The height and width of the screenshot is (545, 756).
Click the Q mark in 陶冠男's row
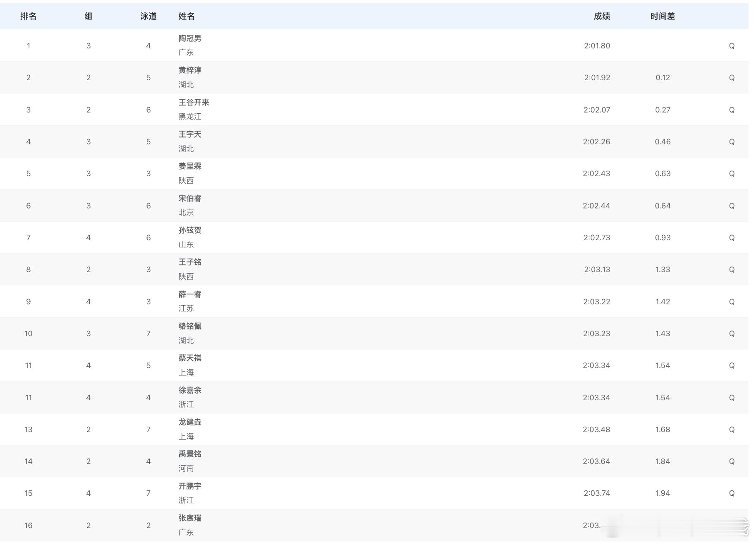coord(732,46)
